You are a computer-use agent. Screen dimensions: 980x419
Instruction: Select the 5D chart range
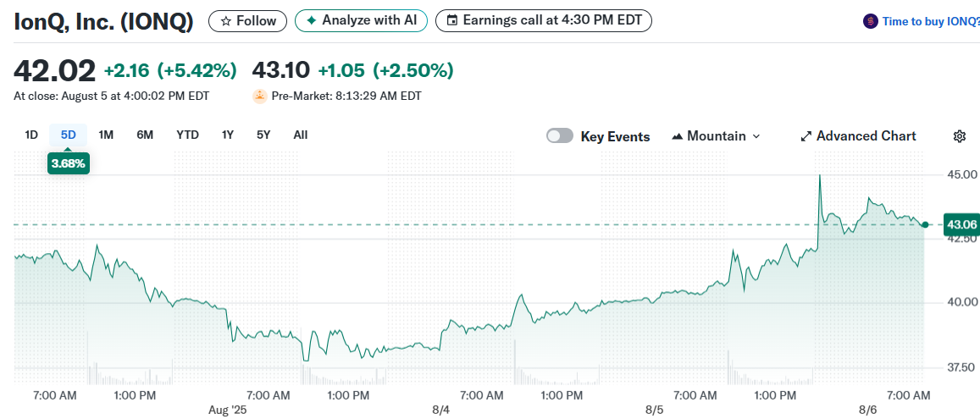(68, 135)
